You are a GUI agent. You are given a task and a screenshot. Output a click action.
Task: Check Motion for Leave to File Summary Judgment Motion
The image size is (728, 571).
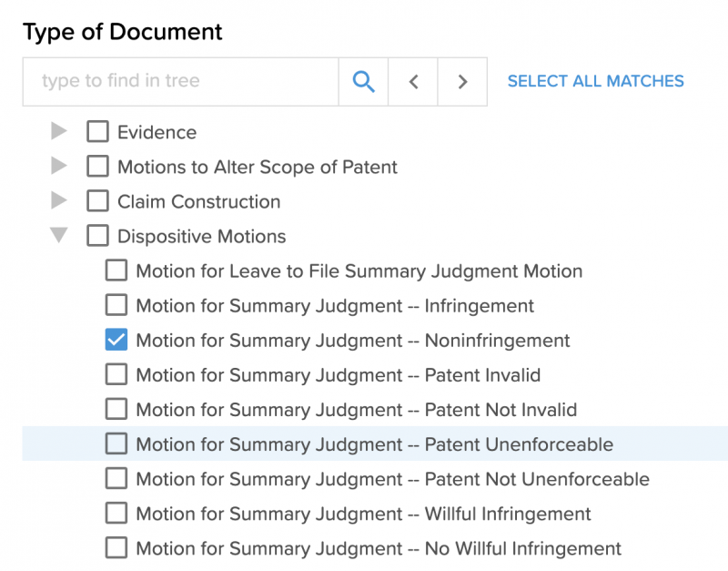[116, 270]
